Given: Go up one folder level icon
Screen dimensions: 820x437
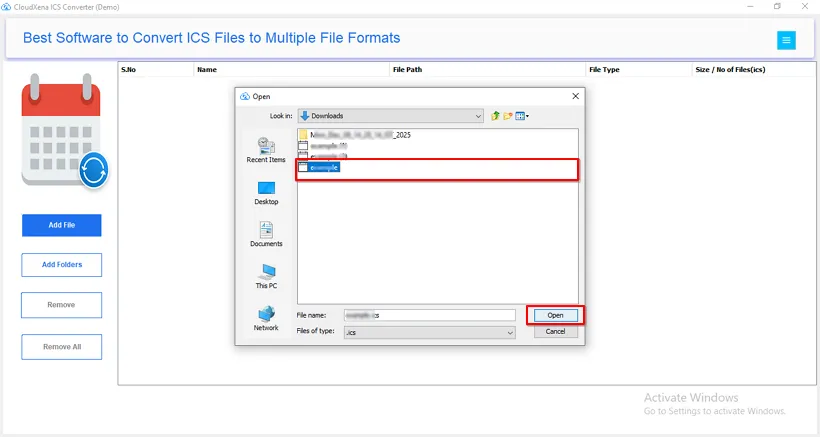Looking at the screenshot, I should click(495, 116).
